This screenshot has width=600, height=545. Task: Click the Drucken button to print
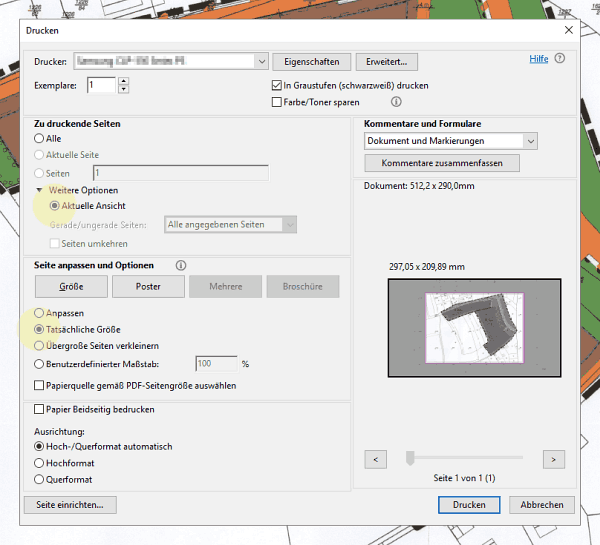click(x=469, y=505)
